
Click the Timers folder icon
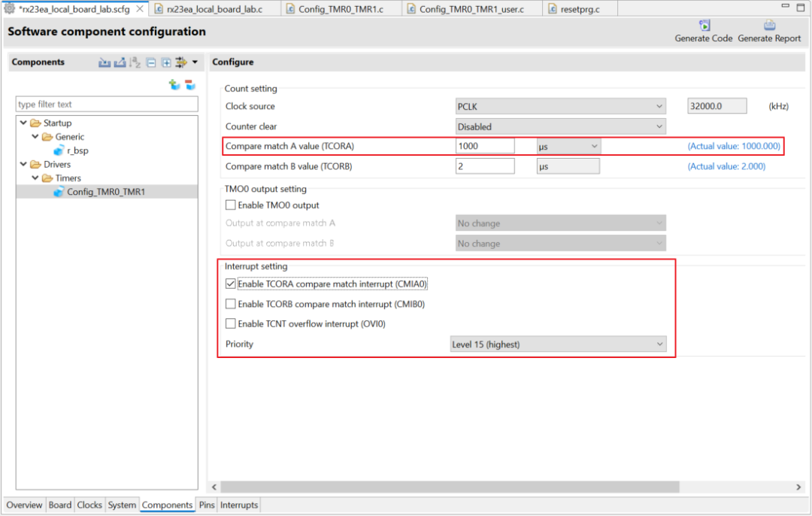[47, 178]
